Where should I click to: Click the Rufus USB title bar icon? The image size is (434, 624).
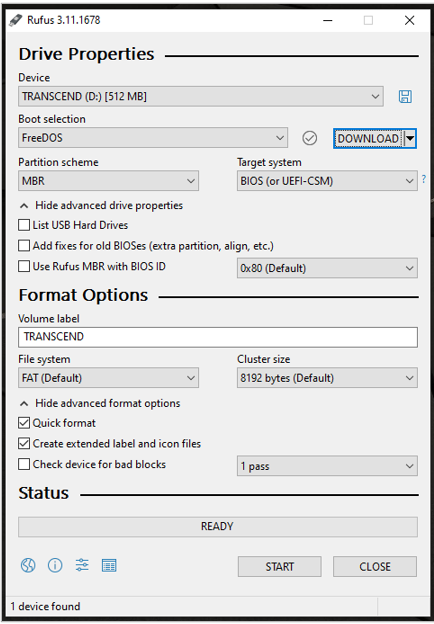[x=16, y=20]
